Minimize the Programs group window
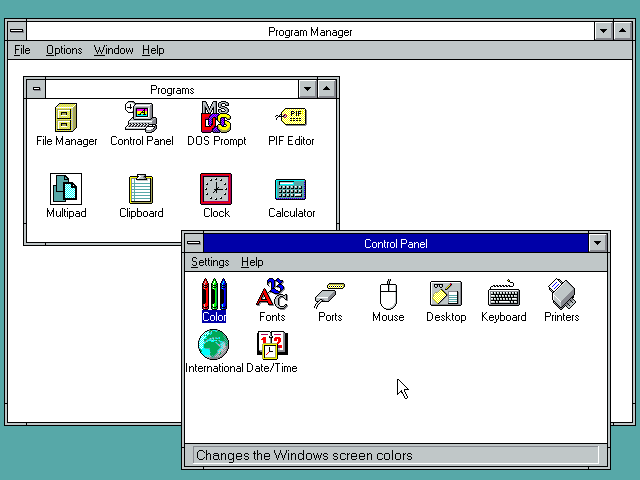 [307, 89]
